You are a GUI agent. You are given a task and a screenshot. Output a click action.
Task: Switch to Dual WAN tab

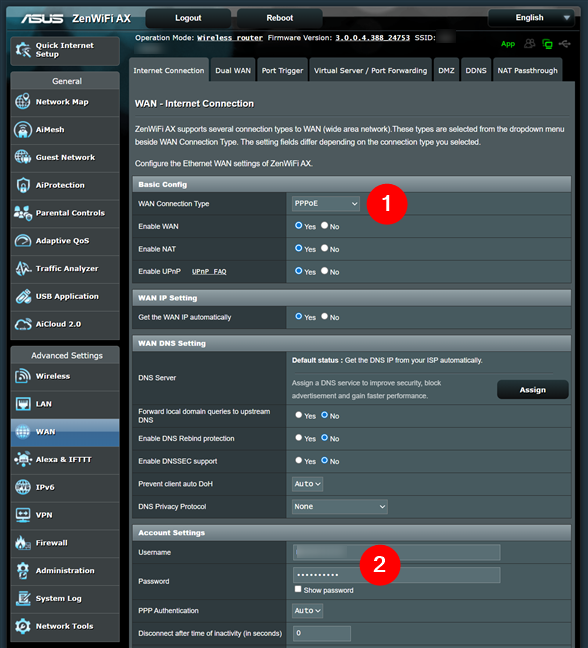tap(233, 70)
